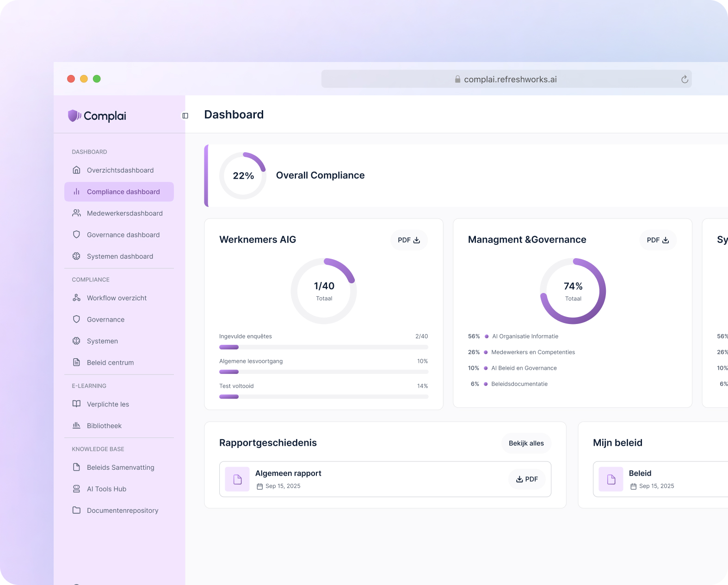Screen dimensions: 728x585
Task: Click the brain icon beside Systemen dashboard
Action: 77,256
